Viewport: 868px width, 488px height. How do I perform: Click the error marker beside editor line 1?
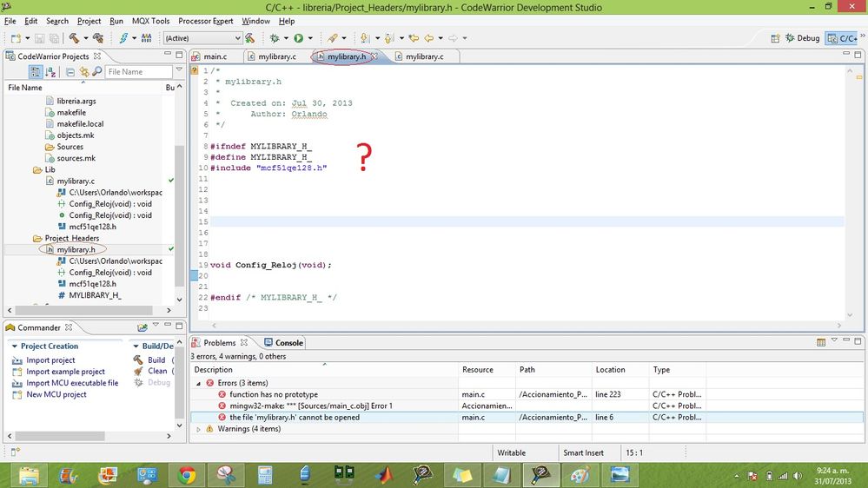click(x=195, y=70)
